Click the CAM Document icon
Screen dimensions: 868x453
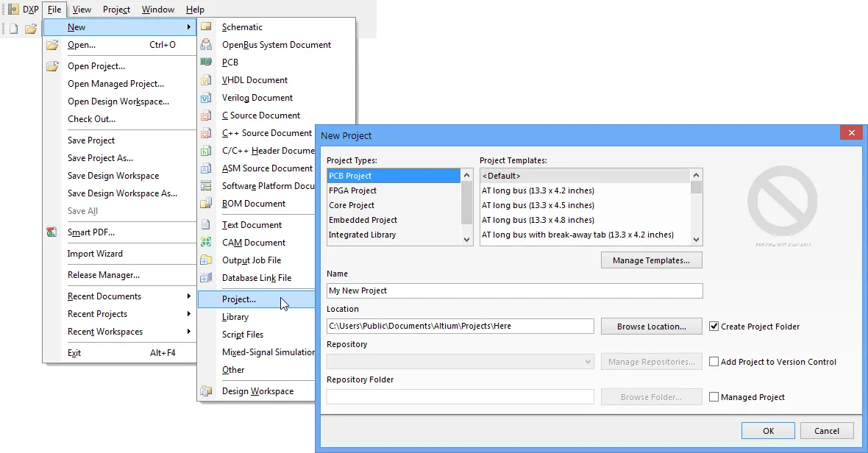click(x=206, y=242)
